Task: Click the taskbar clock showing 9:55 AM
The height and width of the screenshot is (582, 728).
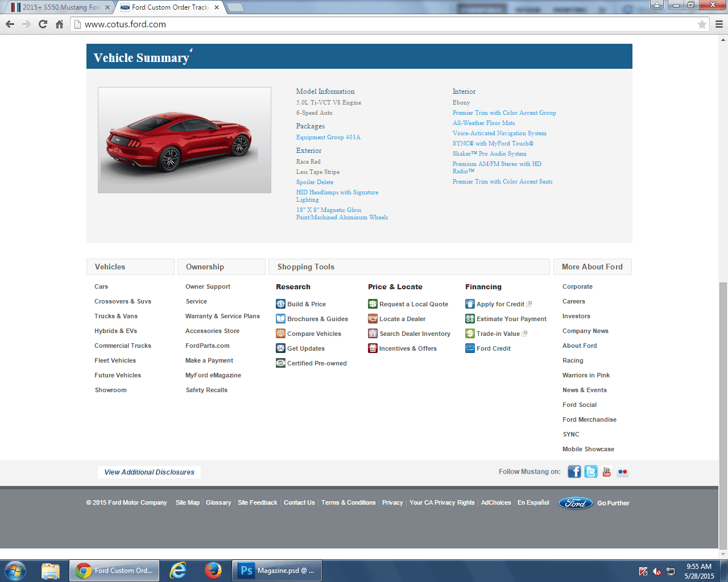Action: (699, 571)
